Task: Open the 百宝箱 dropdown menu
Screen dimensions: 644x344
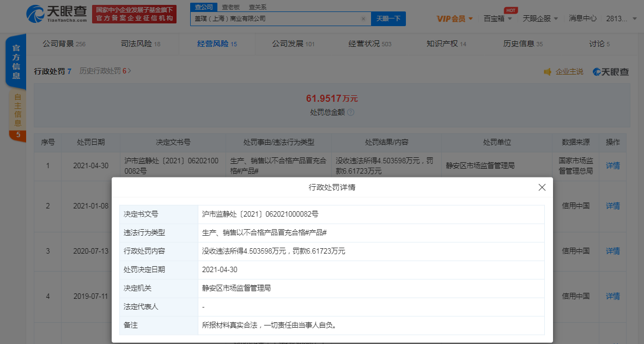Action: 497,19
